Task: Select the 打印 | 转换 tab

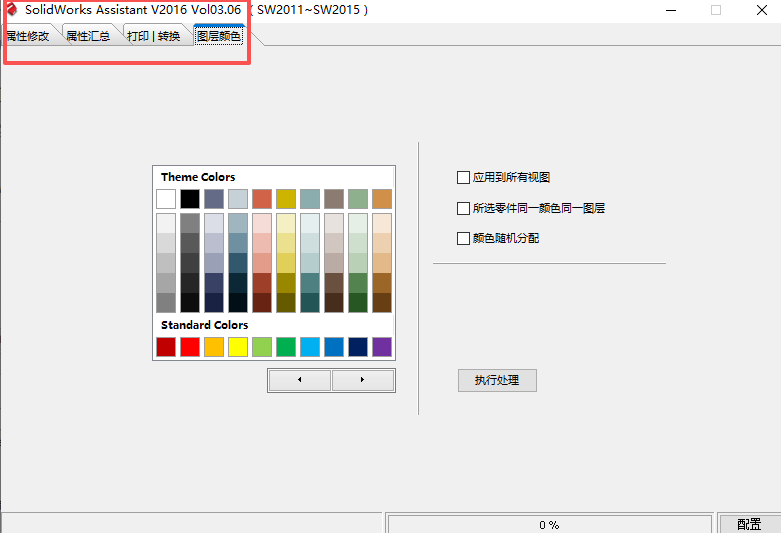Action: point(153,36)
